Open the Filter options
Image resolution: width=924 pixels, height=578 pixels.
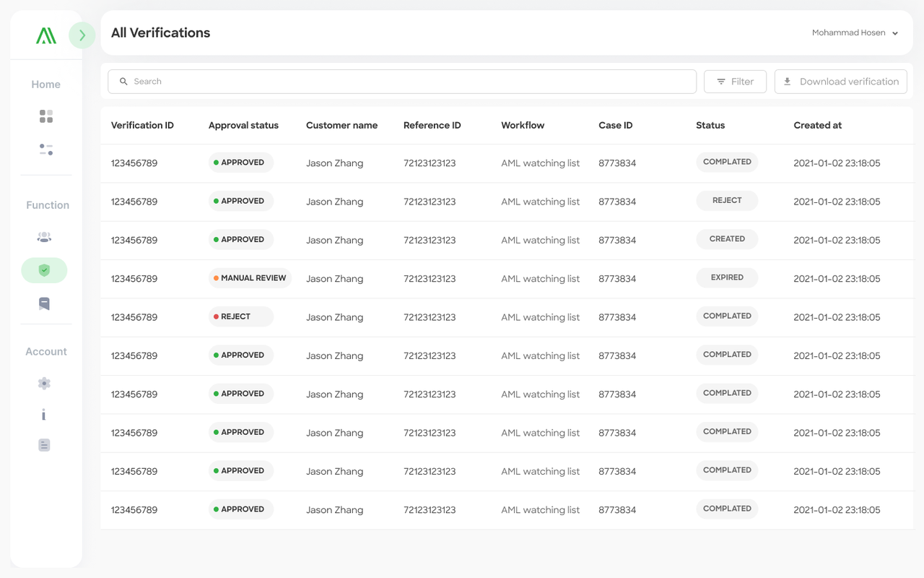(x=735, y=82)
